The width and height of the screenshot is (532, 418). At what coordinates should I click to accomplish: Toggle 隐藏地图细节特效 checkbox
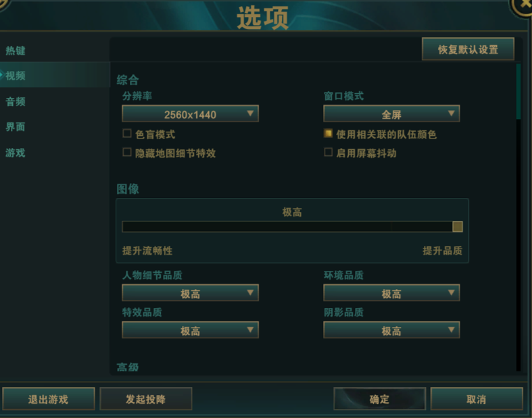point(127,153)
